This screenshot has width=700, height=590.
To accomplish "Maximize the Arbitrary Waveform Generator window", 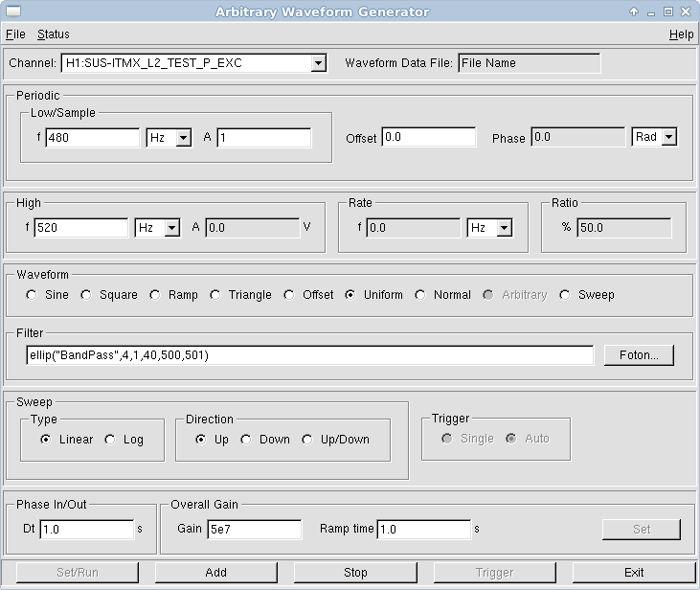I will coord(668,11).
